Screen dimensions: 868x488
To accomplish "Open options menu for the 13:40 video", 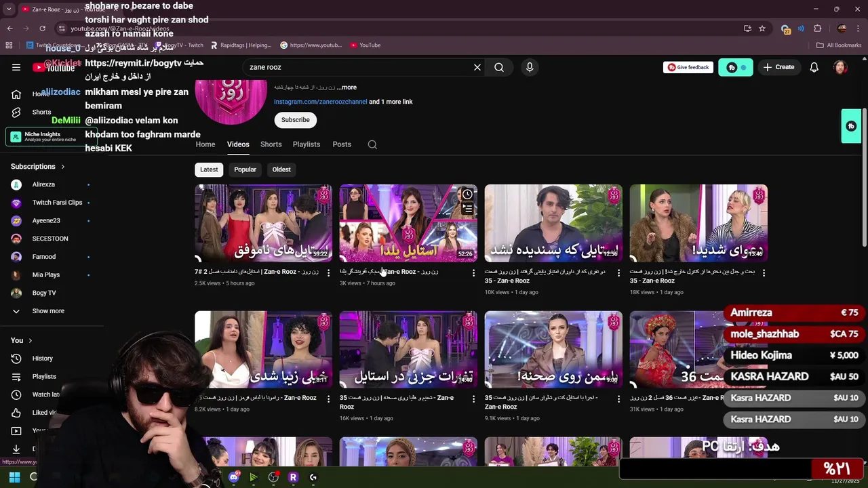I will [764, 272].
